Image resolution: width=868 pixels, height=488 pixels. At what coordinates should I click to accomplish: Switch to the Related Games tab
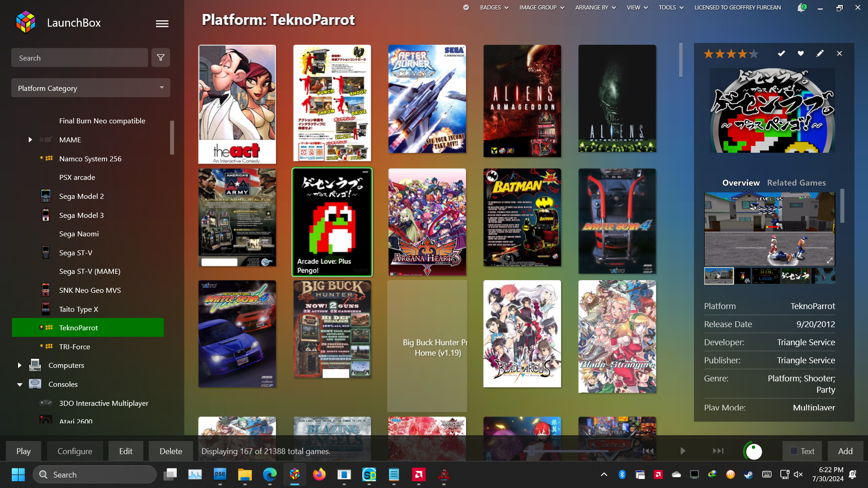(x=796, y=183)
